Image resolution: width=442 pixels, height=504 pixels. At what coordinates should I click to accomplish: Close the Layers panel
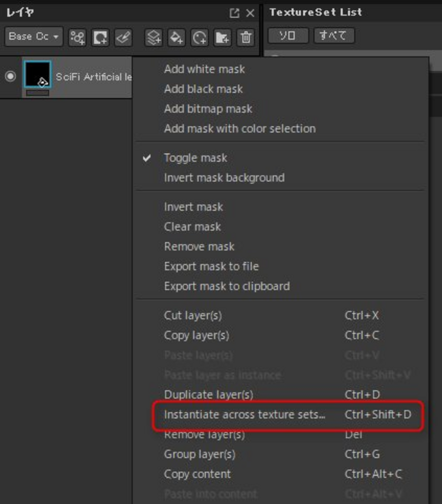[250, 13]
